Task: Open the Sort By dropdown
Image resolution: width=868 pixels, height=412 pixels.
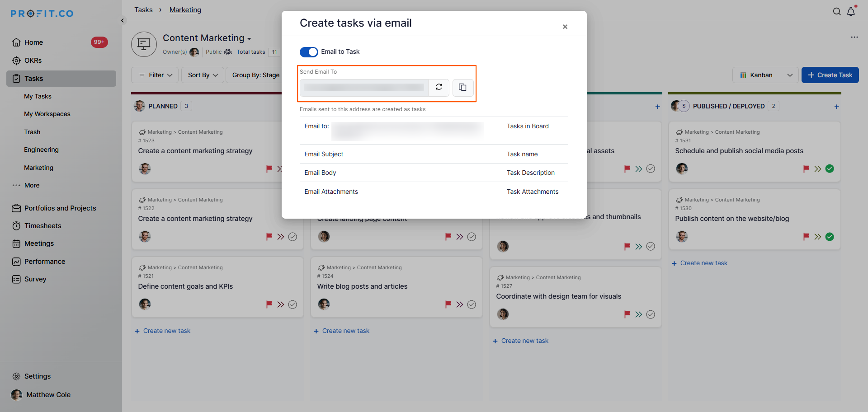Action: (x=203, y=75)
